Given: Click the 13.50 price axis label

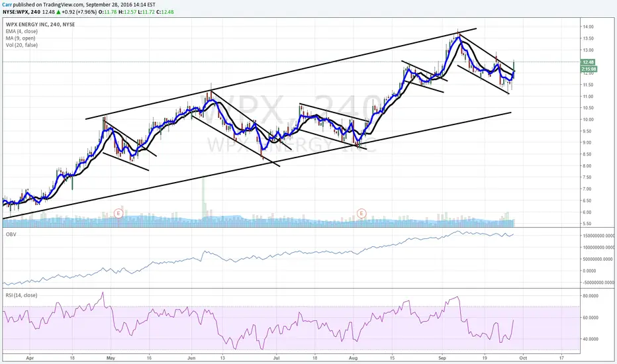Looking at the screenshot, I should (589, 38).
